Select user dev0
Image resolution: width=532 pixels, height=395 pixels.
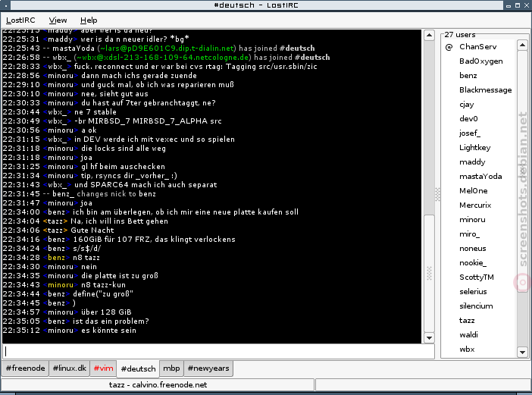tap(468, 119)
